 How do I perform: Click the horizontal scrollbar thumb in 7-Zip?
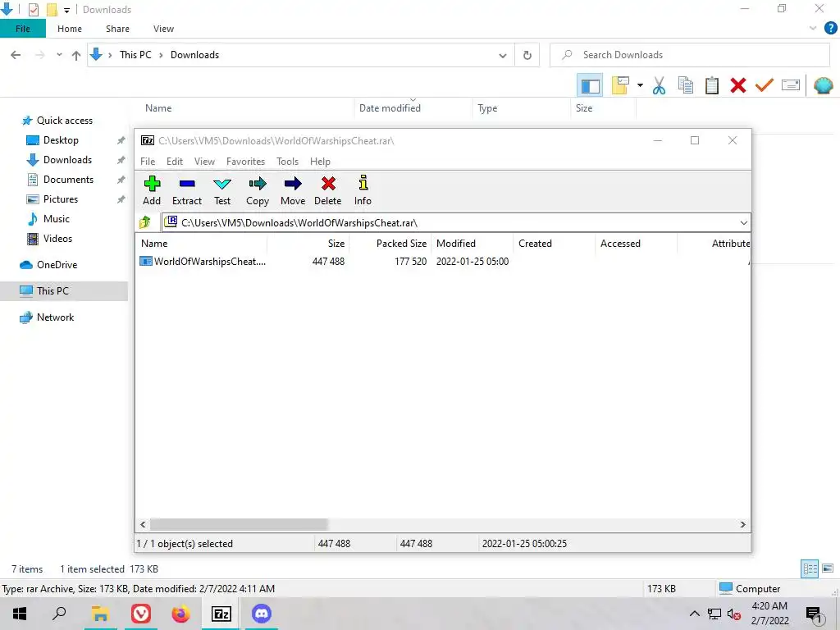(x=239, y=524)
